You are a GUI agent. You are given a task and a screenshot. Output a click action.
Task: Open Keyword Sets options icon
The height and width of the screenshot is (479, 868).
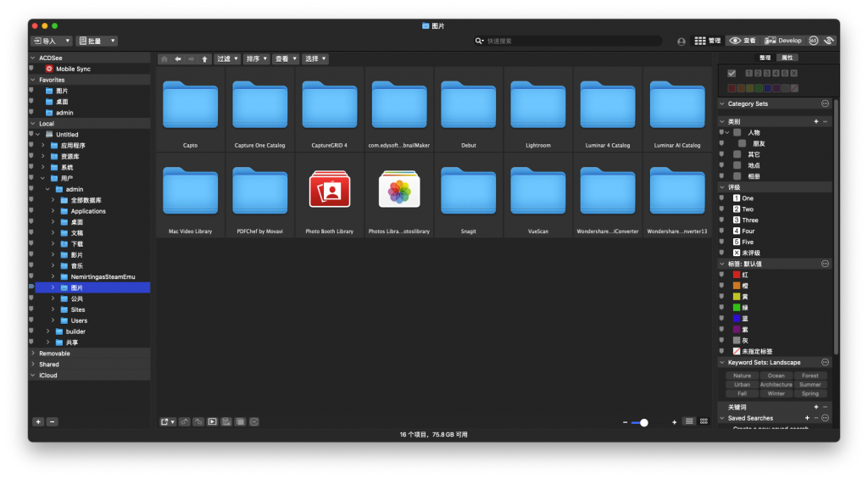coord(825,362)
